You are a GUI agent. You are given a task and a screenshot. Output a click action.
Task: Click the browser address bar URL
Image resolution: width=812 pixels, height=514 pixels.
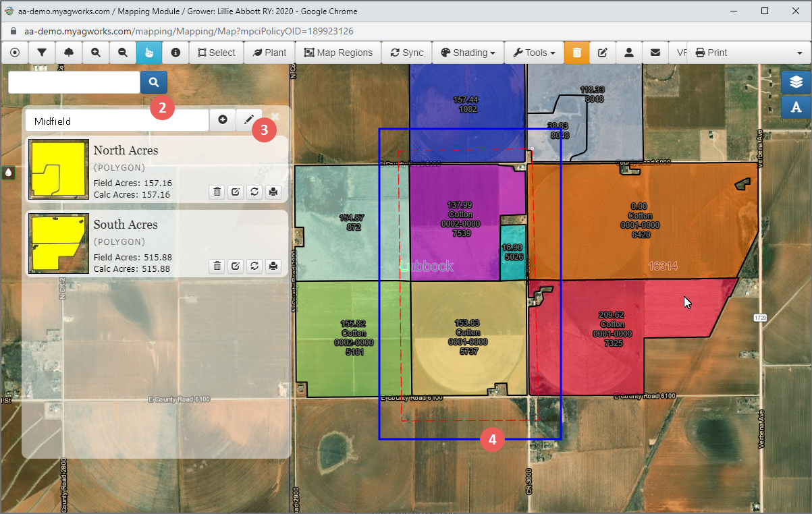pyautogui.click(x=188, y=31)
